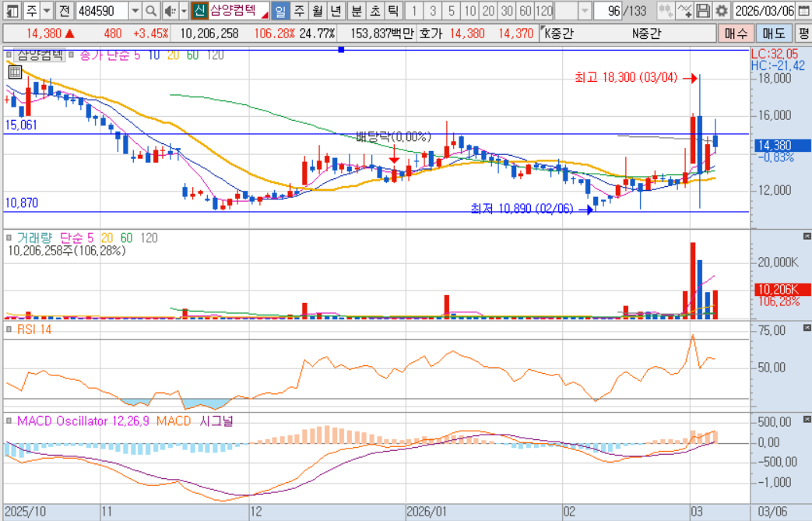Select second 초 chart period
The width and height of the screenshot is (812, 521).
click(375, 10)
